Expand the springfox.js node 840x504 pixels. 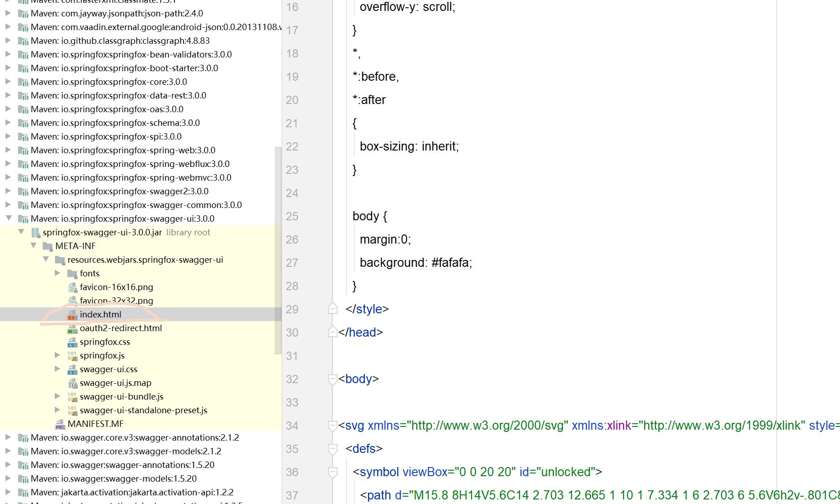(58, 355)
